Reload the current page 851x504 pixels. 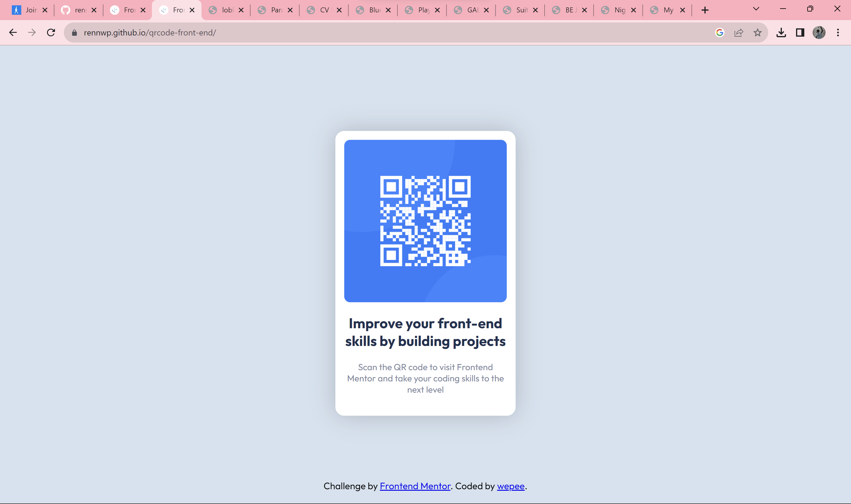[51, 32]
